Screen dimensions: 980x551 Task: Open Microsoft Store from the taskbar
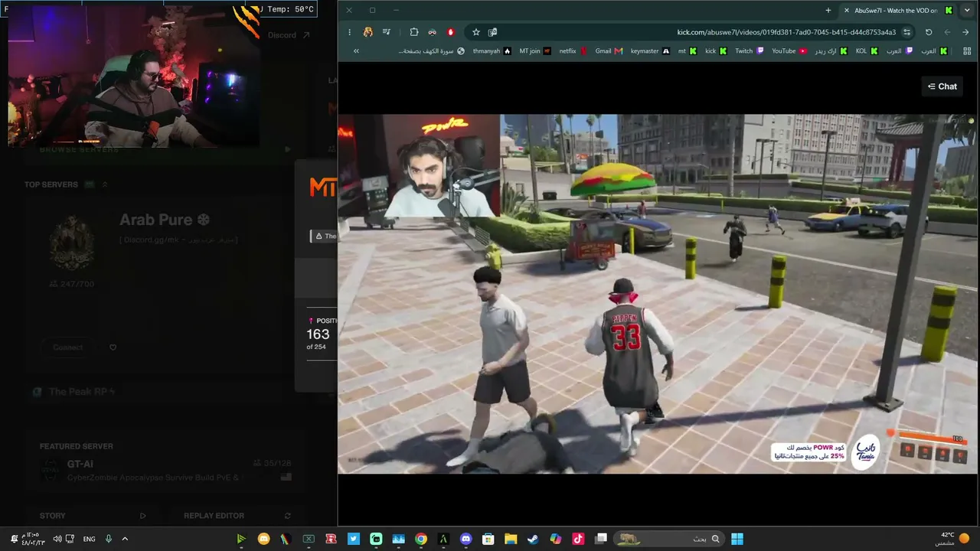coord(488,539)
